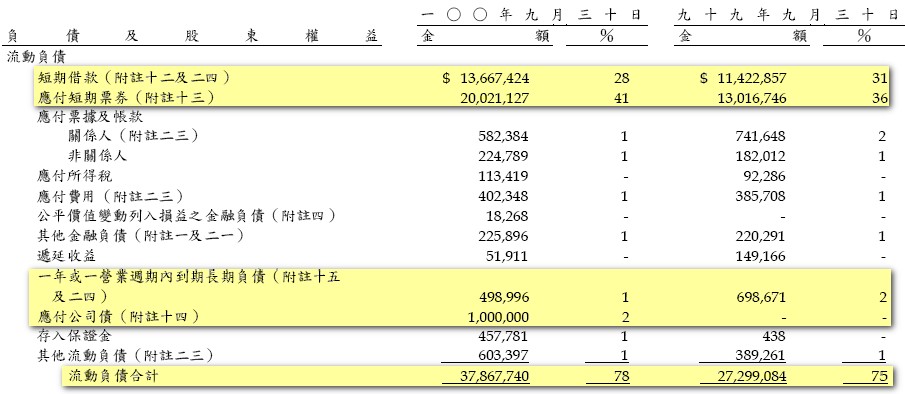Select the 非關係人 row label
This screenshot has width=905, height=394.
click(x=97, y=156)
